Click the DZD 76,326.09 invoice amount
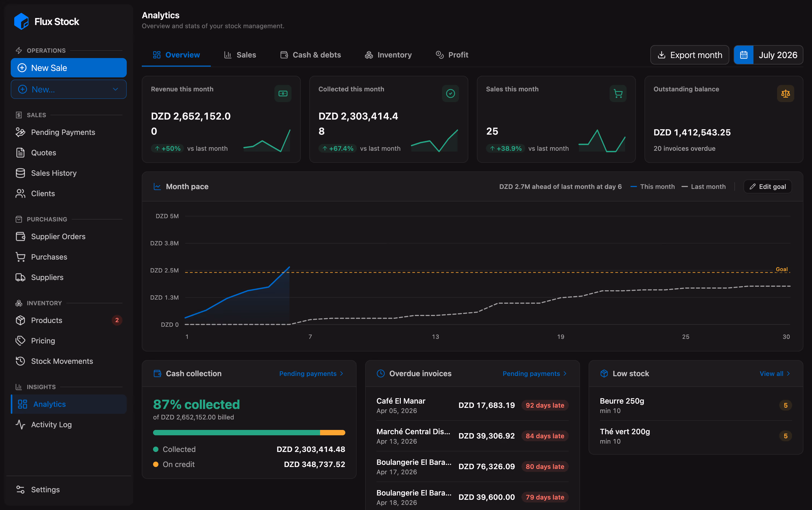 (x=486, y=466)
